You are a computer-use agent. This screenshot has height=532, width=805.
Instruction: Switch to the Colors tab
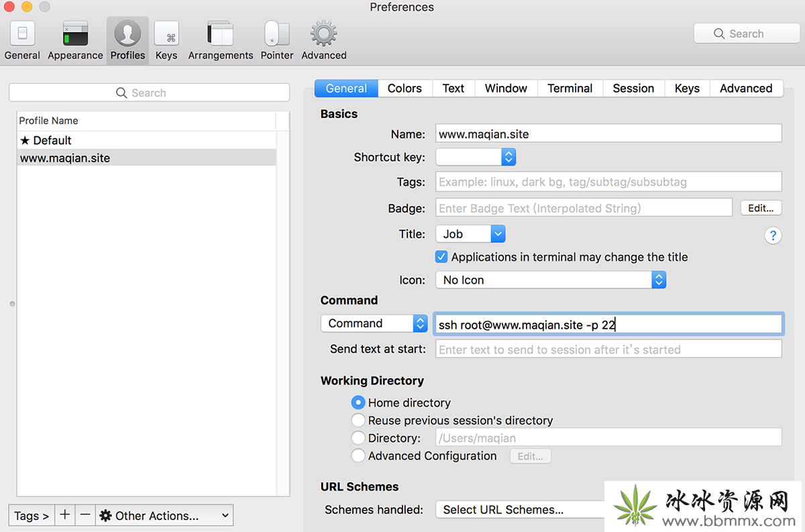[x=405, y=88]
